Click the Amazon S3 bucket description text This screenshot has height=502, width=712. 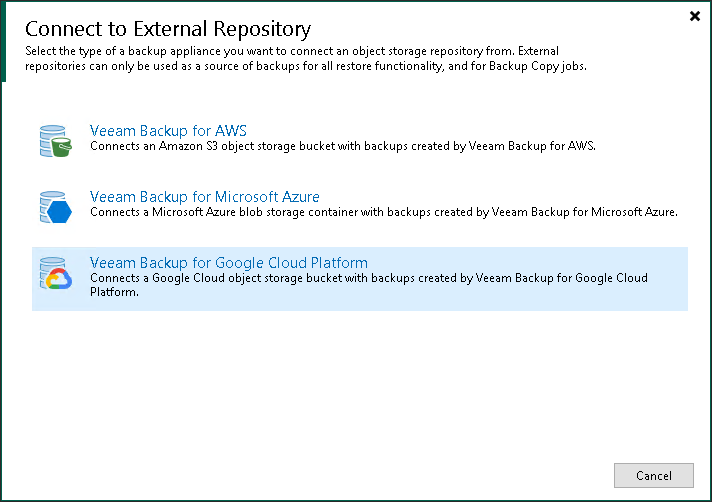(342, 146)
